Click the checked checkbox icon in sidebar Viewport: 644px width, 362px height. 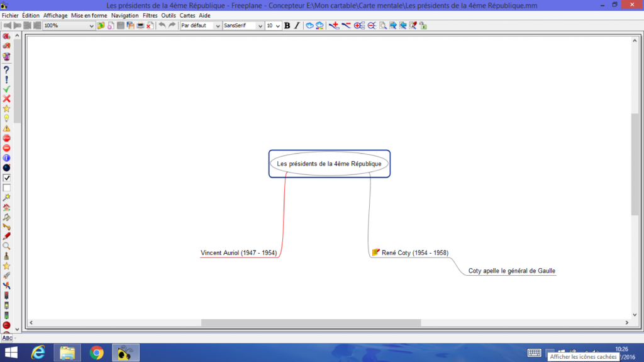click(x=6, y=178)
